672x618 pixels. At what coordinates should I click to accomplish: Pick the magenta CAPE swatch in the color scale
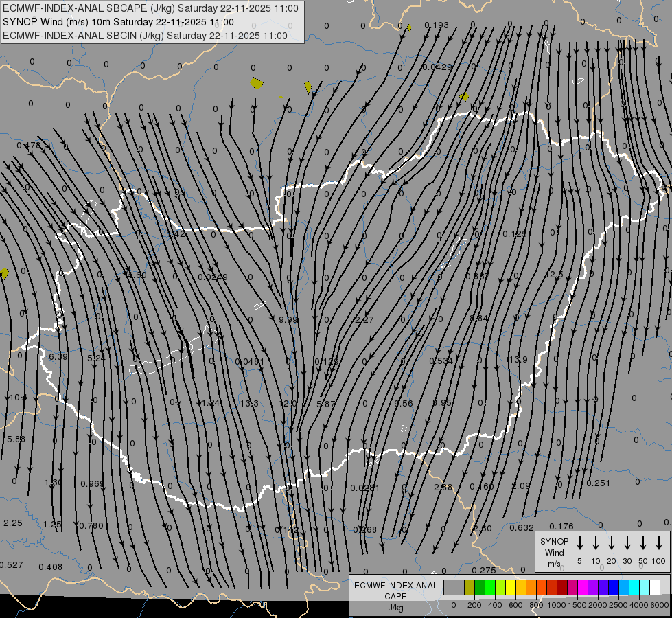coord(583,587)
